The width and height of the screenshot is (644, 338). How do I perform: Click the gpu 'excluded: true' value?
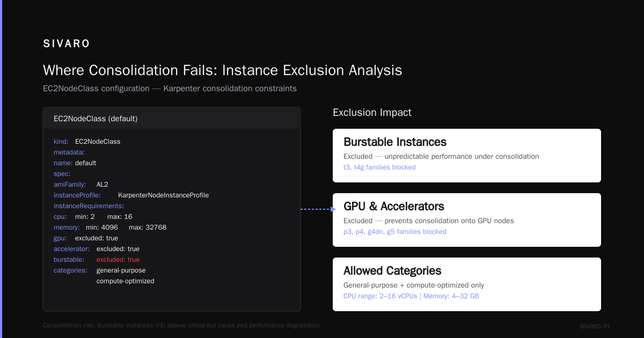pyautogui.click(x=97, y=238)
